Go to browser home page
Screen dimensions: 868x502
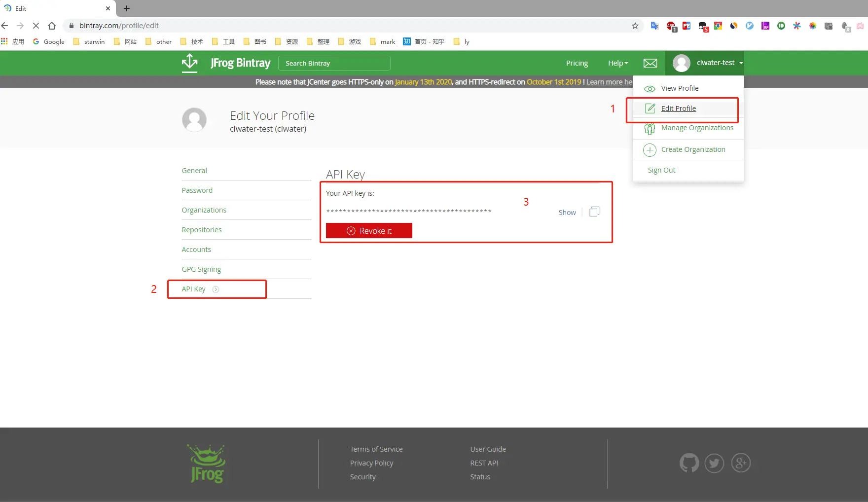click(52, 26)
